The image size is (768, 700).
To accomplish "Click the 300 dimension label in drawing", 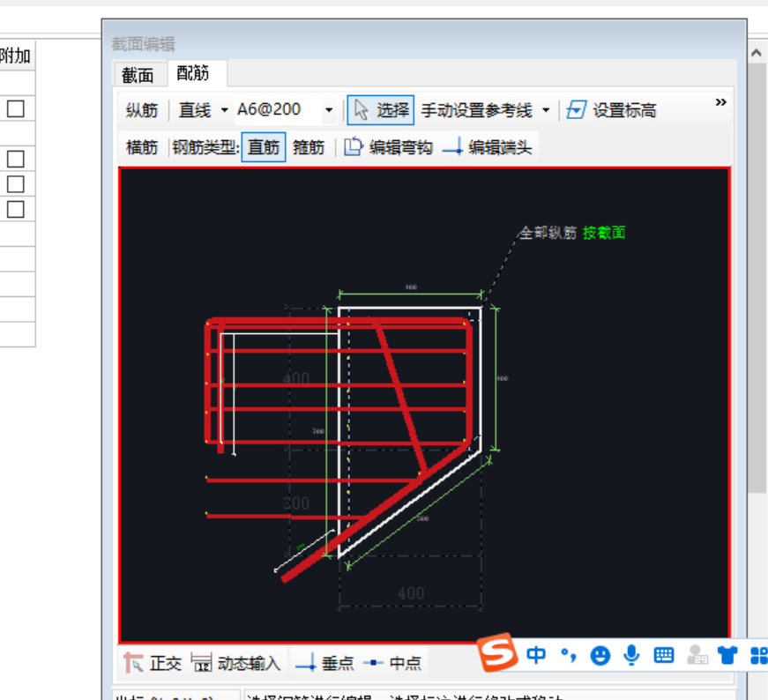I will coord(296,503).
